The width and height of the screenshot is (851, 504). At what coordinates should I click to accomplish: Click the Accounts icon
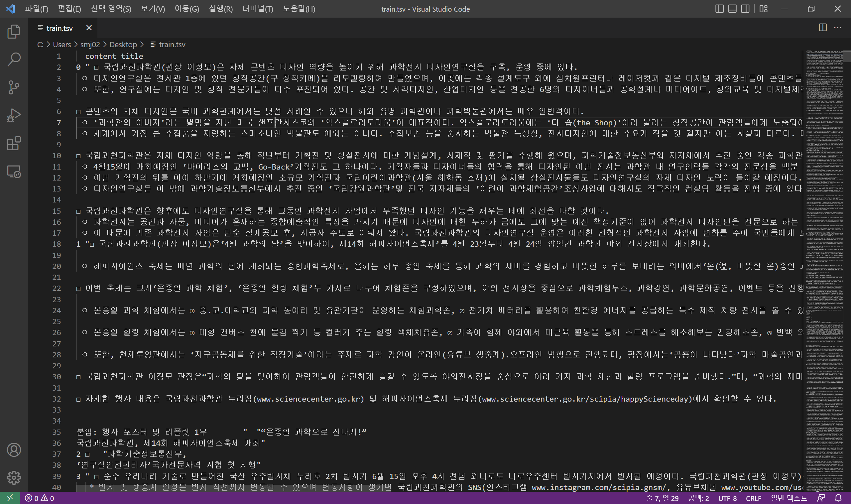14,450
